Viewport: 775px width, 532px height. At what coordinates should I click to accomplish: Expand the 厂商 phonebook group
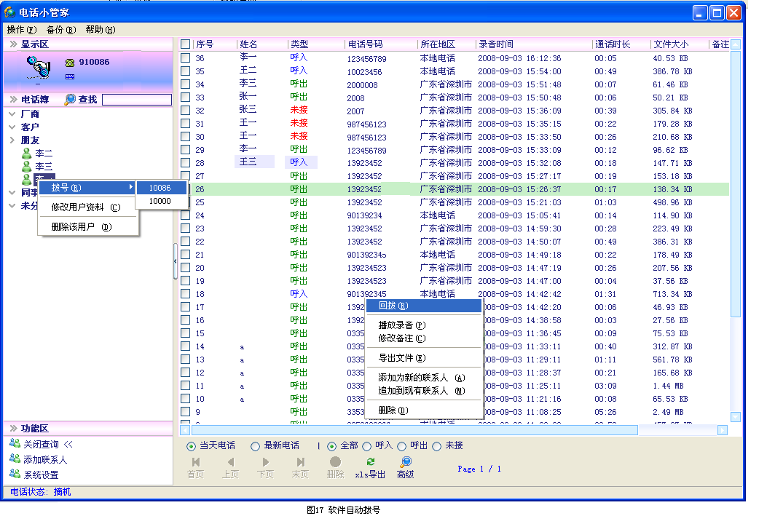[12, 114]
